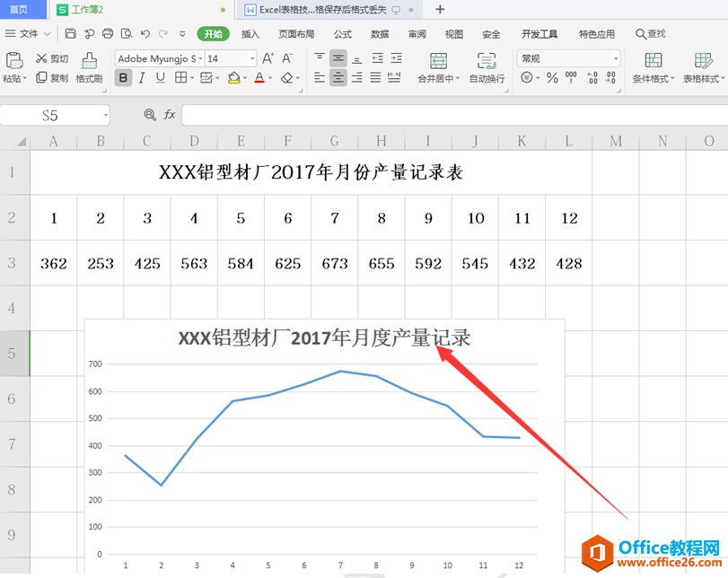Viewport: 728px width, 578px height.
Task: Align text left
Action: pyautogui.click(x=320, y=77)
